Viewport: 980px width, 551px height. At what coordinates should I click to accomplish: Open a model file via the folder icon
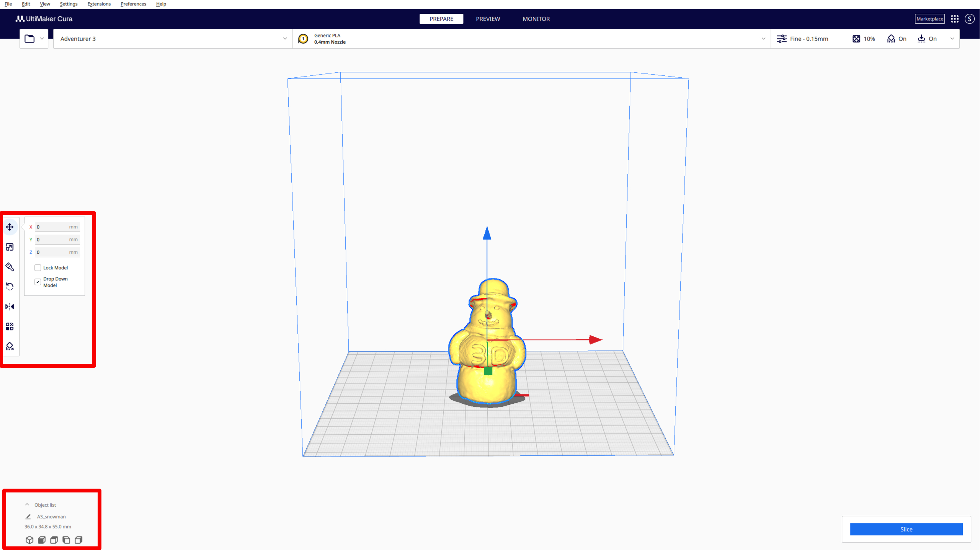pyautogui.click(x=29, y=38)
